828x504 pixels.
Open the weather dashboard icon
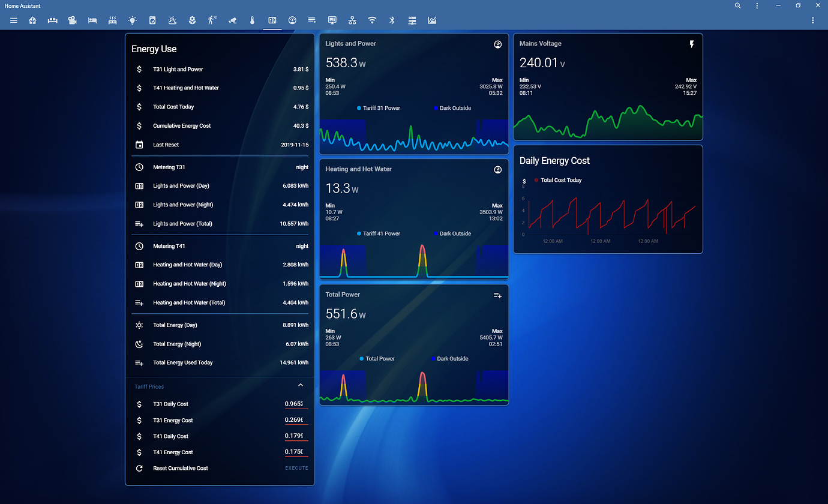click(x=172, y=20)
